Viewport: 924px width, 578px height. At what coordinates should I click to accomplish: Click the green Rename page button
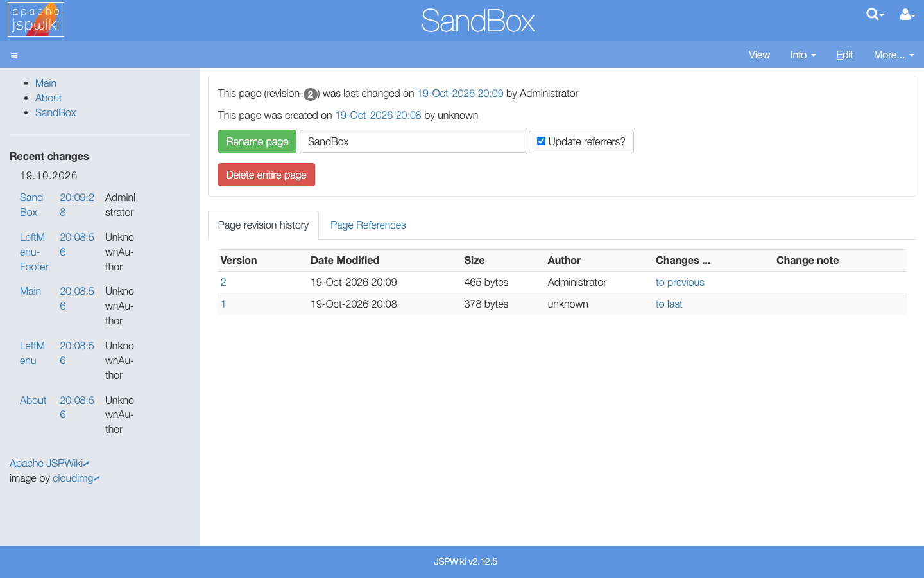[x=257, y=141]
